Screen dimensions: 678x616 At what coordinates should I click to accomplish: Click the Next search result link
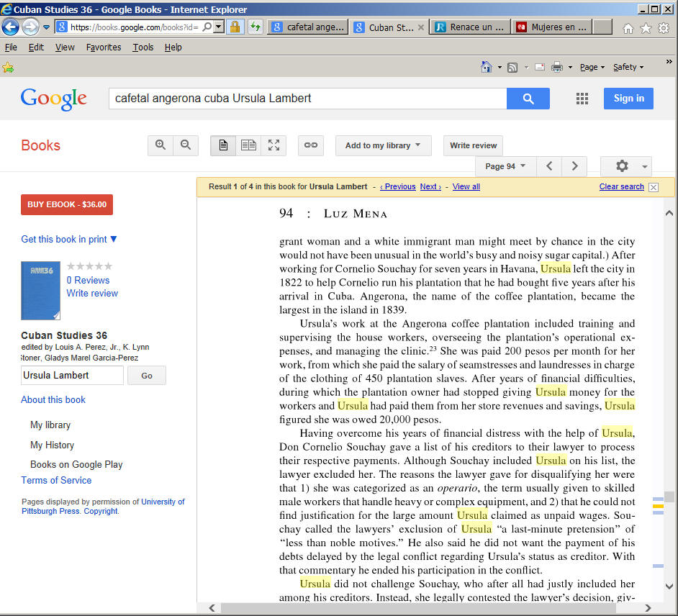430,187
